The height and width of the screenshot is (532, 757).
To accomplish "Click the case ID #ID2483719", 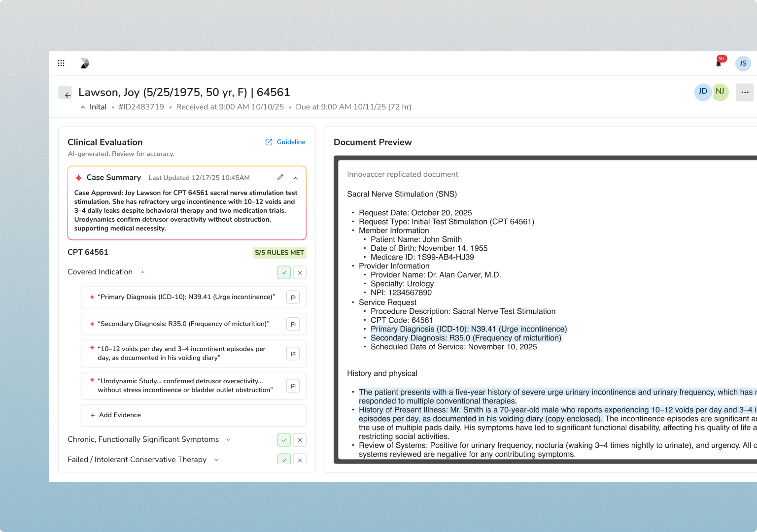I will coord(141,107).
